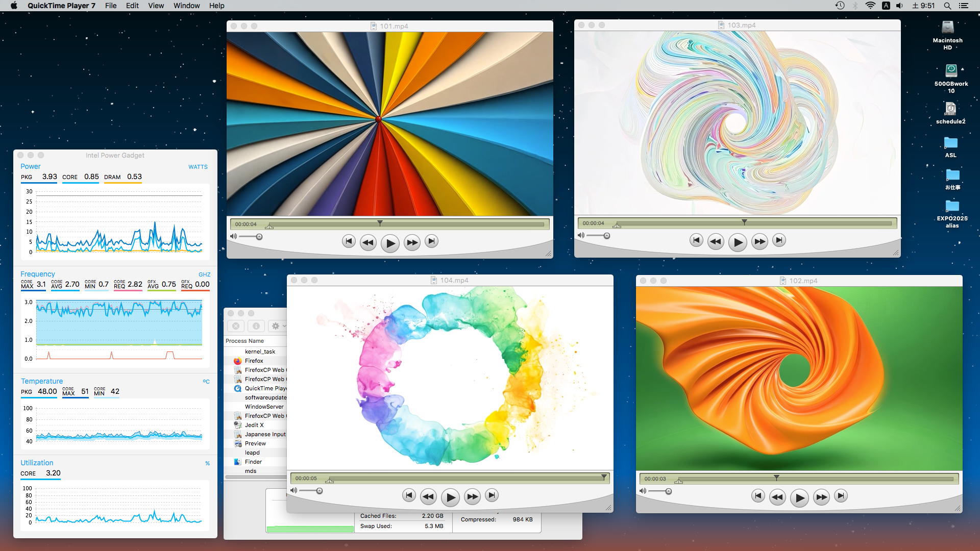The image size is (980, 551).
Task: Play the 101.mp4 video
Action: 390,243
